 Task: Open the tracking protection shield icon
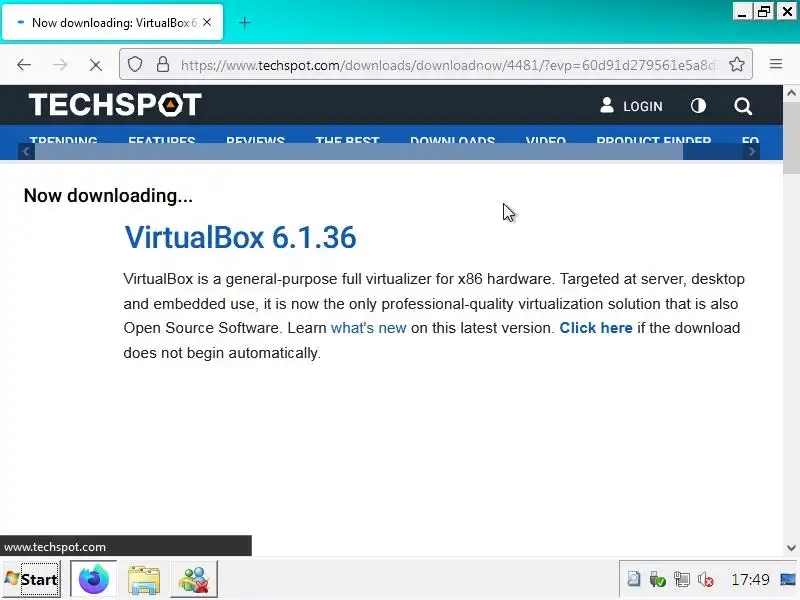point(135,65)
